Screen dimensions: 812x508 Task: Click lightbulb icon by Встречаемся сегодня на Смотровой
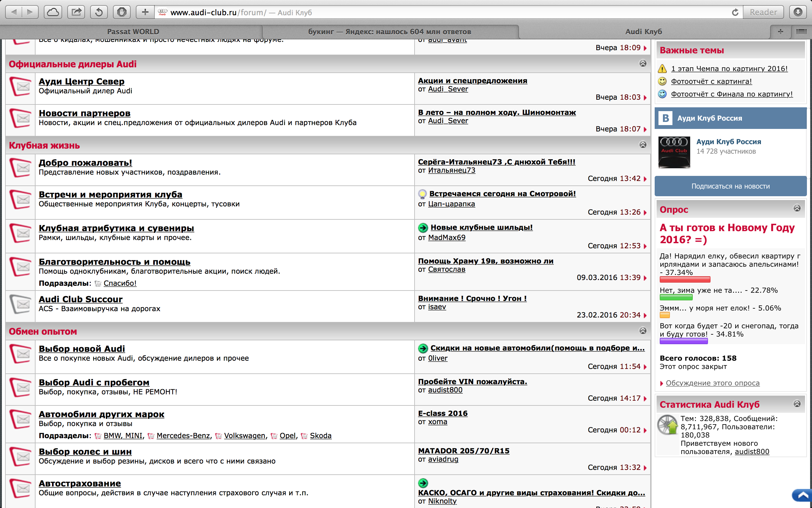(422, 194)
